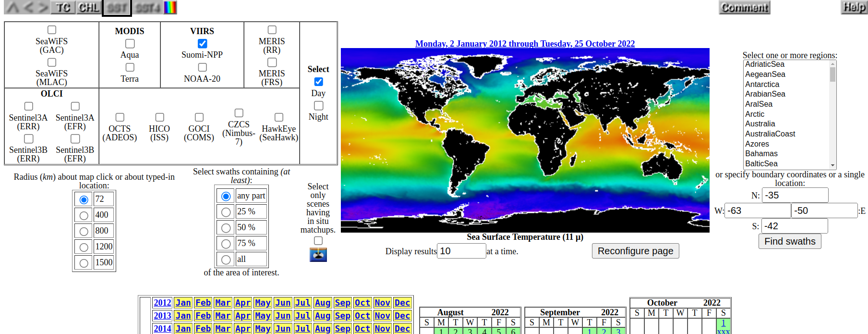Open Aug 2012 in the month table
The height and width of the screenshot is (334, 868).
pos(322,303)
